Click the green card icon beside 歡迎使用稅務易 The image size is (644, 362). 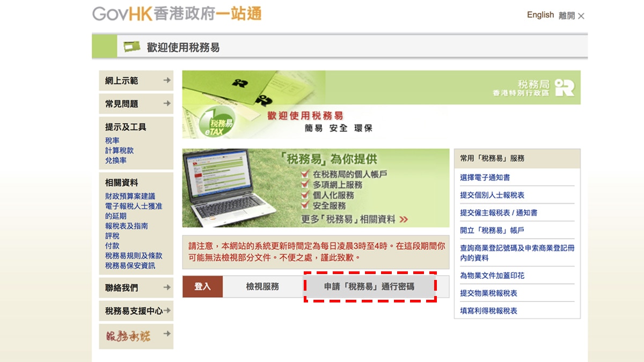[131, 47]
